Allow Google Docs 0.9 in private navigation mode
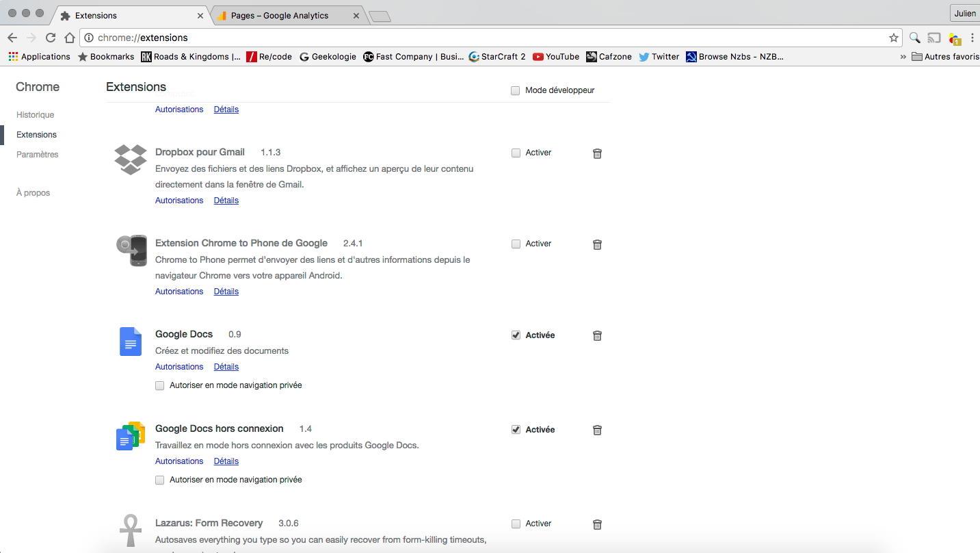 160,385
